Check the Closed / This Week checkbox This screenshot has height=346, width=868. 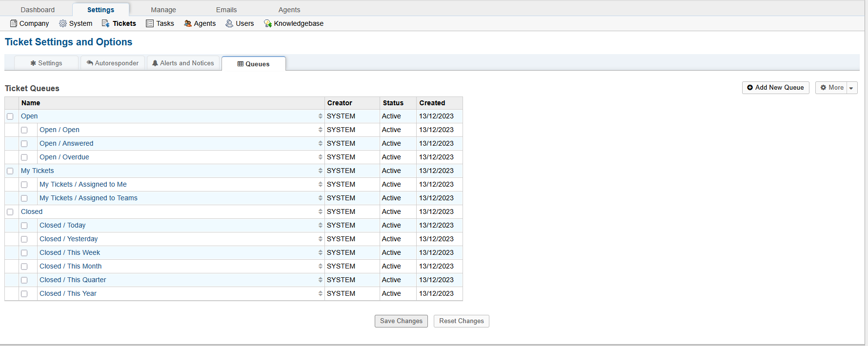[x=24, y=253]
